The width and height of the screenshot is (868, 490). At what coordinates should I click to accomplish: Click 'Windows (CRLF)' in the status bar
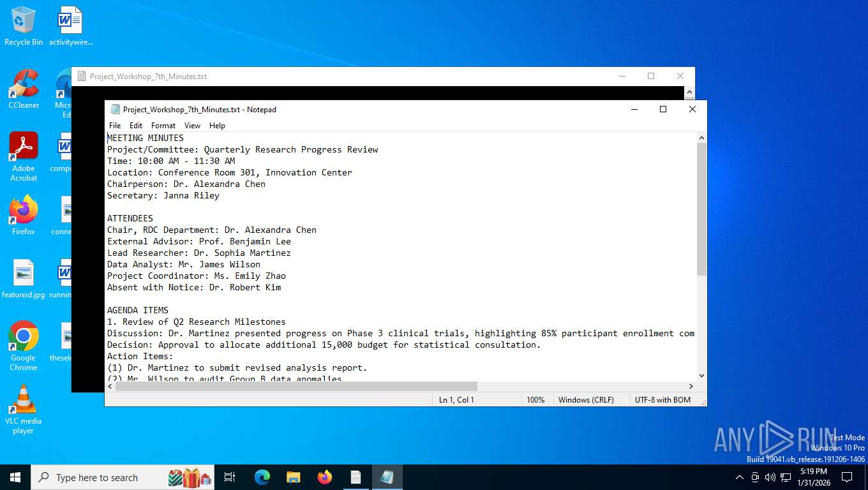(586, 400)
